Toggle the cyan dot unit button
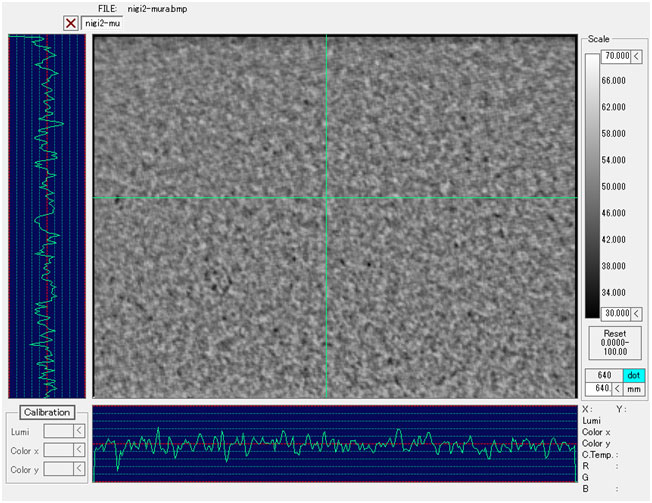The width and height of the screenshot is (652, 503). click(x=632, y=374)
